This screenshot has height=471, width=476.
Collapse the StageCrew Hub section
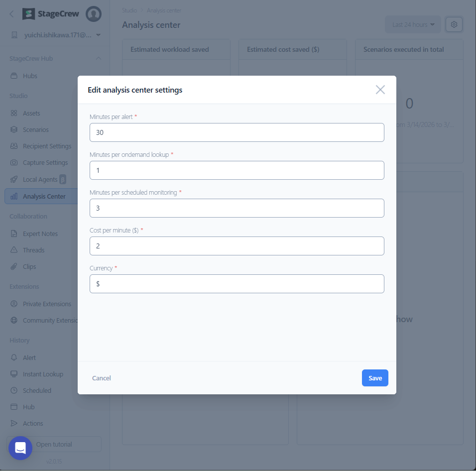tap(99, 59)
